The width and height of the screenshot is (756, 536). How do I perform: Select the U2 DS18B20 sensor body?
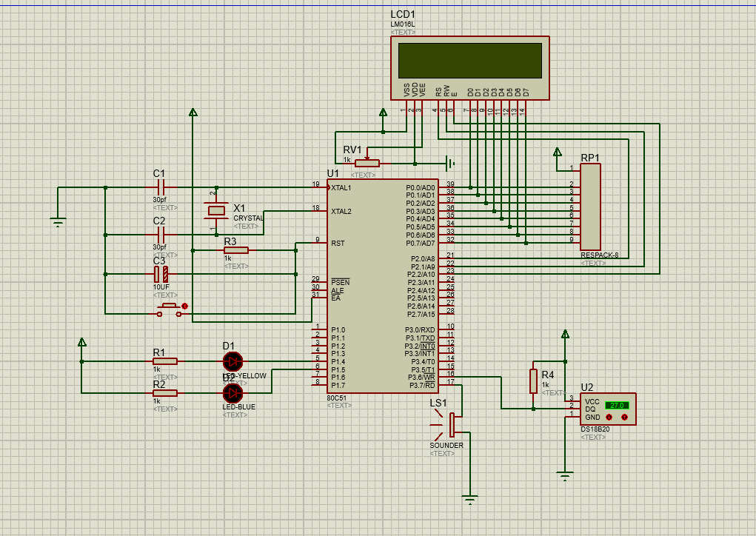[608, 409]
